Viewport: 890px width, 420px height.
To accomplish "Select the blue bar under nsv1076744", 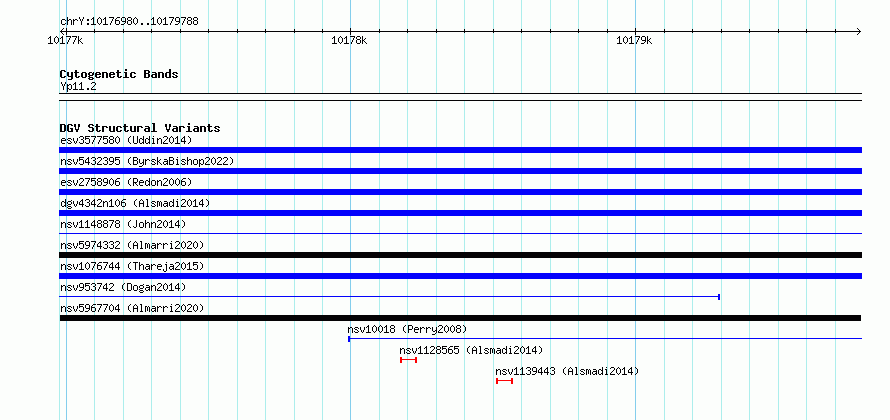I will coord(460,276).
